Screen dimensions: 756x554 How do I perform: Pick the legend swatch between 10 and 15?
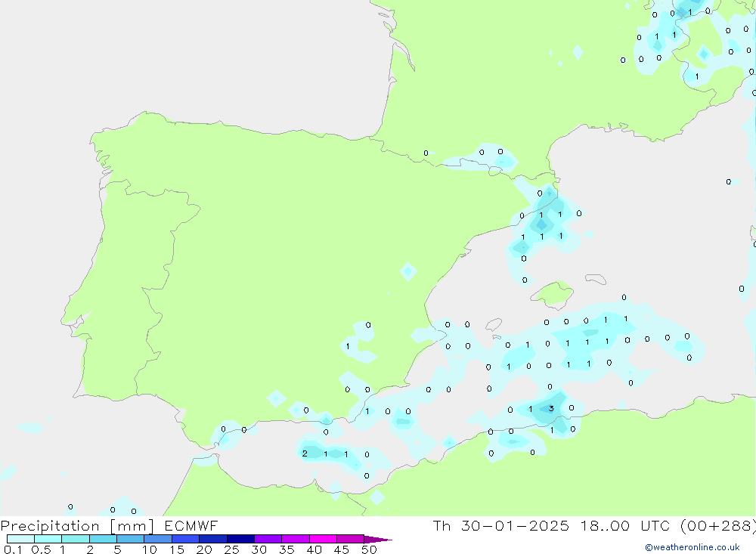click(x=158, y=539)
